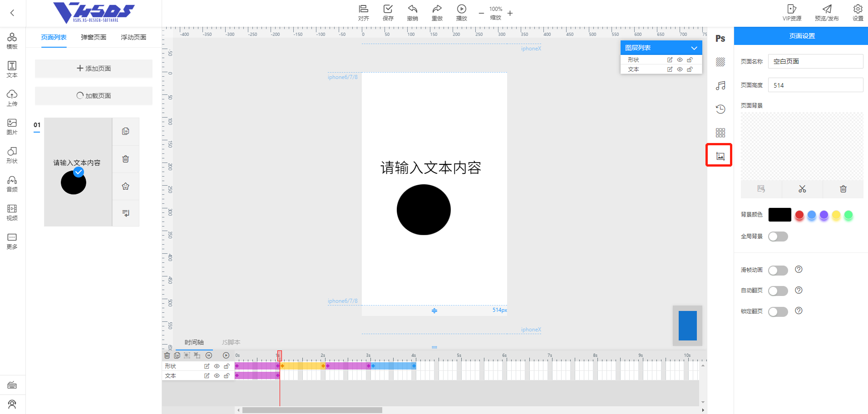Screen dimensions: 868x414
Task: Zoom in with the plus button
Action: click(510, 13)
